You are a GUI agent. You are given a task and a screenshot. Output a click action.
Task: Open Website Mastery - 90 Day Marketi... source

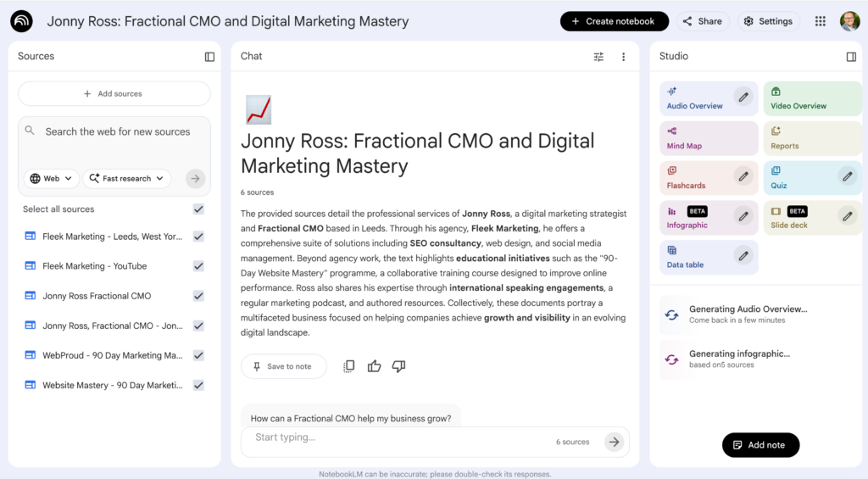click(113, 386)
